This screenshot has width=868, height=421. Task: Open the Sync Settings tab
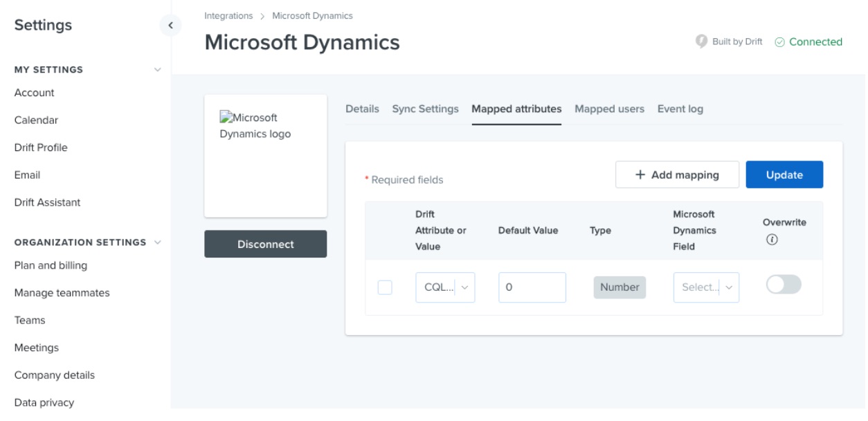(x=426, y=109)
